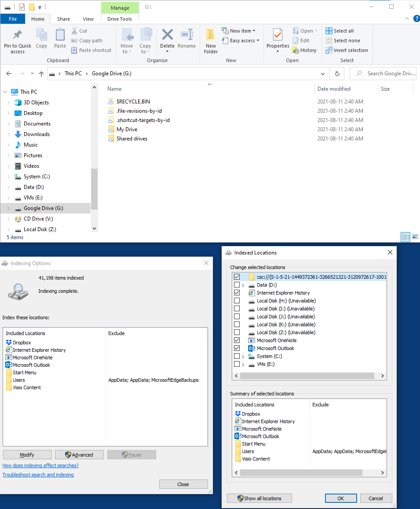Open the Drive Tools tab
The height and width of the screenshot is (509, 420).
tap(120, 19)
